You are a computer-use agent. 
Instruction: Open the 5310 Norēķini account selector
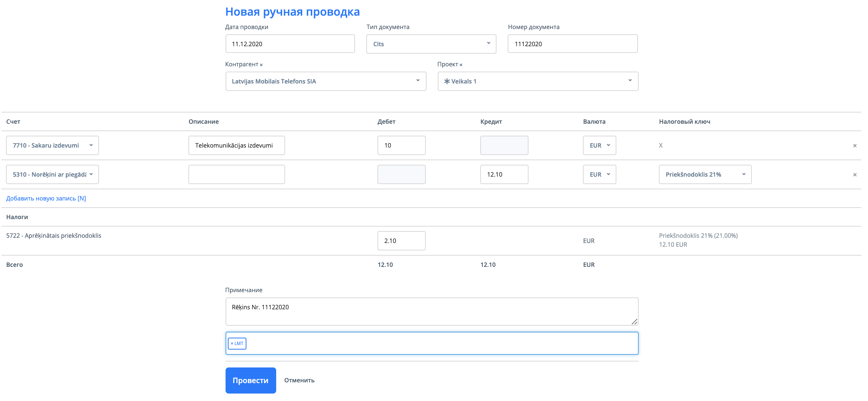(52, 174)
